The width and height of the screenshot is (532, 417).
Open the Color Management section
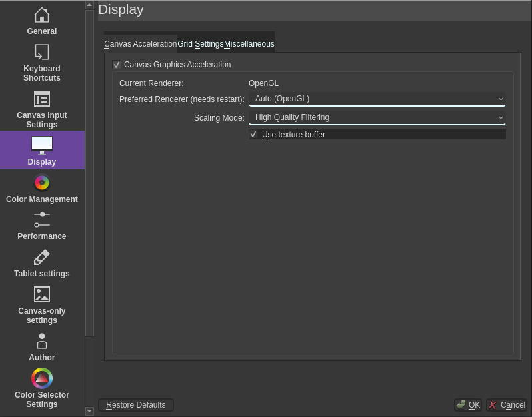pyautogui.click(x=41, y=189)
